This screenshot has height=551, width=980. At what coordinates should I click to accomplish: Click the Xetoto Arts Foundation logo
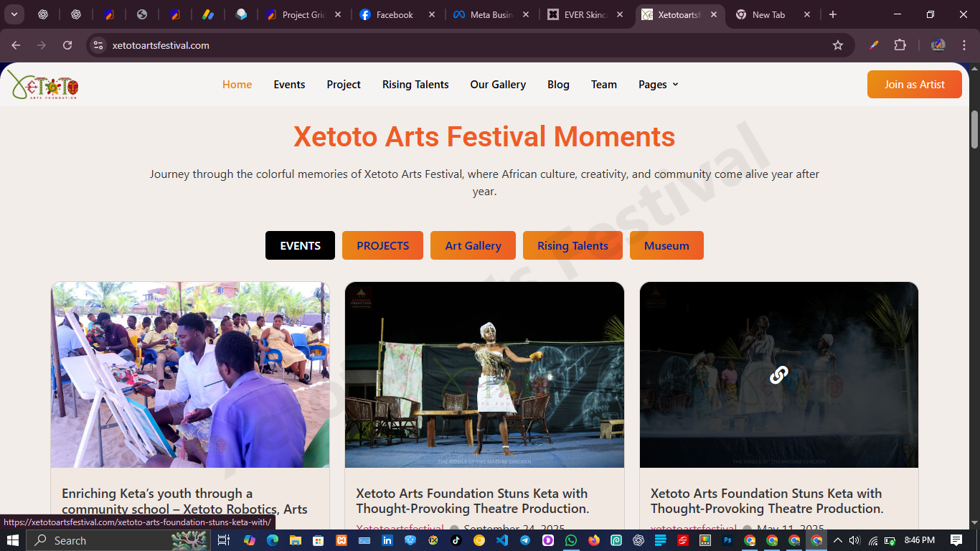click(x=44, y=86)
